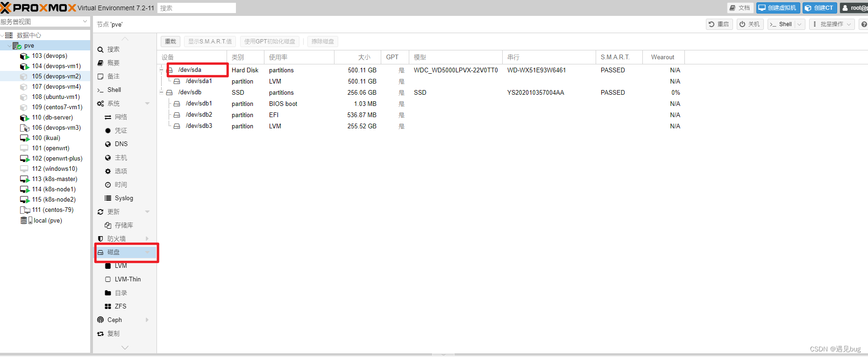Click the 使用GPT初始化磁盘 button
Image resolution: width=868 pixels, height=357 pixels.
pos(270,42)
